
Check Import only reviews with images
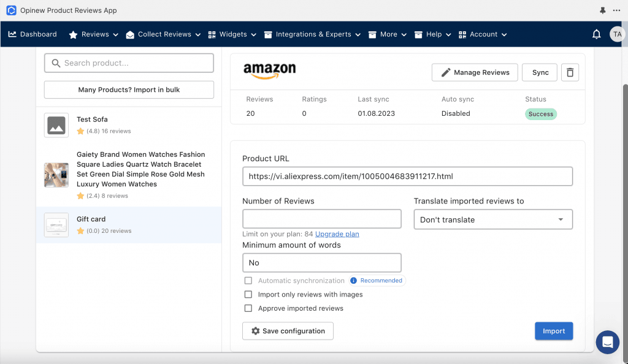pos(248,294)
